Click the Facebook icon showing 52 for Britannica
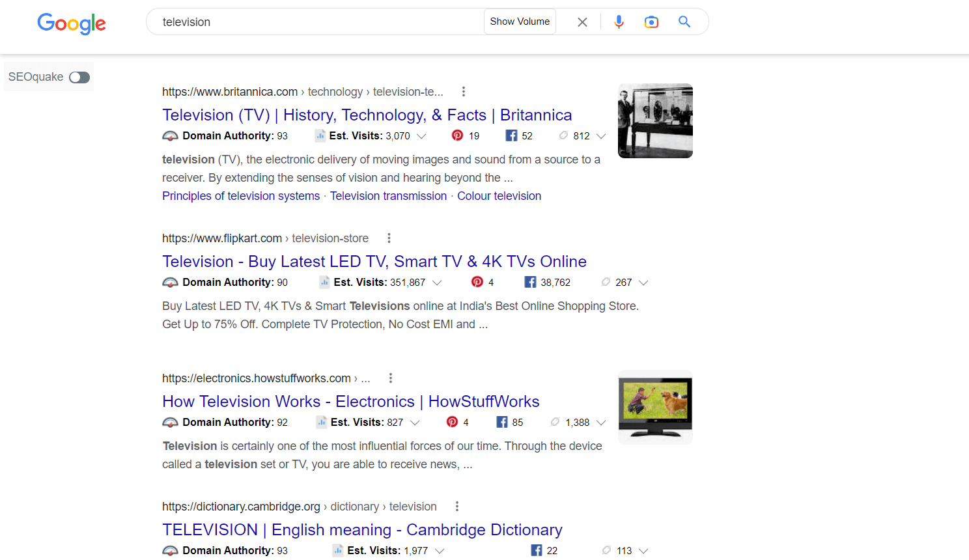The height and width of the screenshot is (560, 969). pyautogui.click(x=511, y=135)
